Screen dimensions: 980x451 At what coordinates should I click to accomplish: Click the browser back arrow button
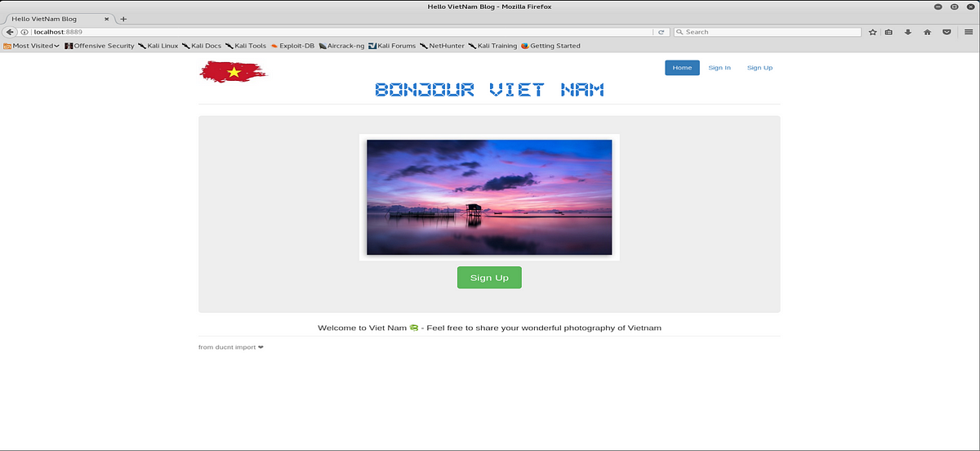point(10,32)
